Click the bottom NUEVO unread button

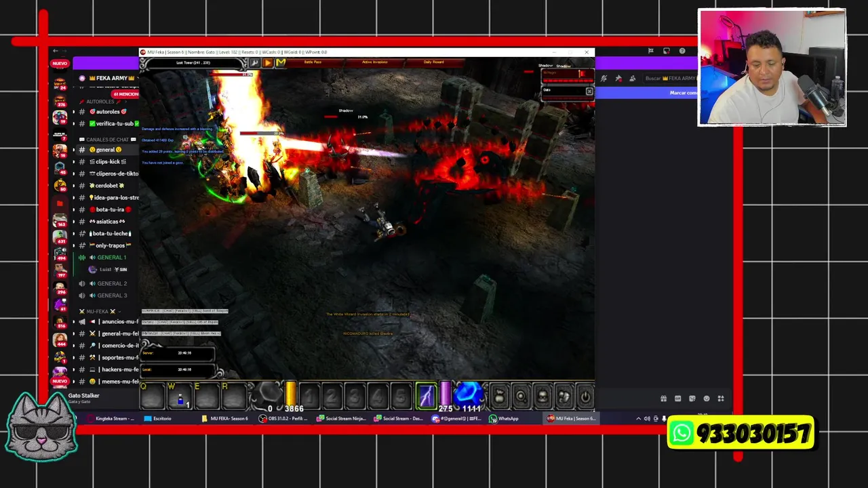click(60, 382)
